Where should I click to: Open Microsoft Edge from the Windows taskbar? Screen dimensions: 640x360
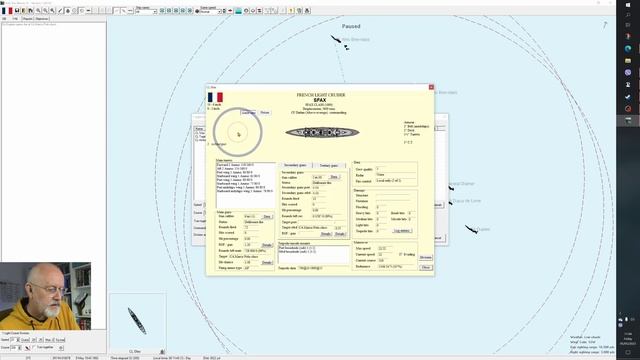pyautogui.click(x=628, y=49)
